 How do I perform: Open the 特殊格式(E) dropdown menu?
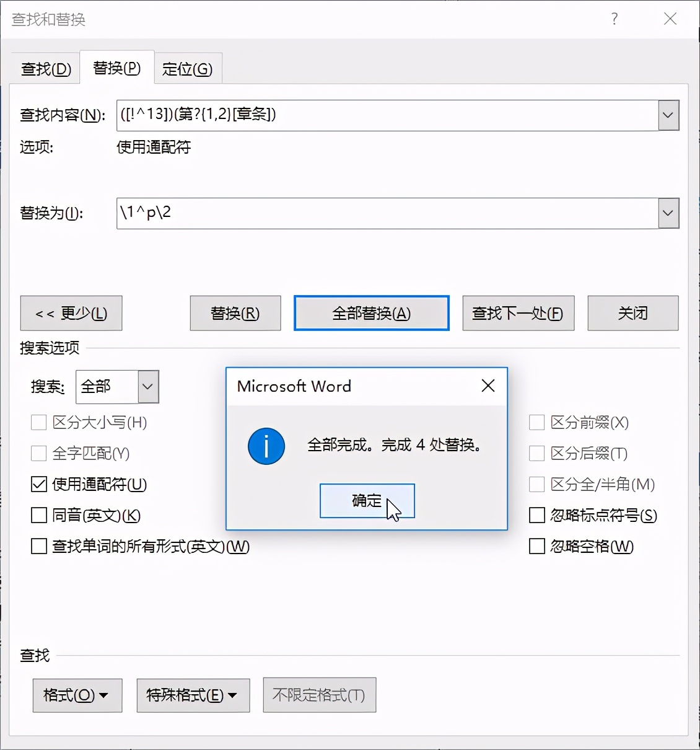pyautogui.click(x=193, y=695)
